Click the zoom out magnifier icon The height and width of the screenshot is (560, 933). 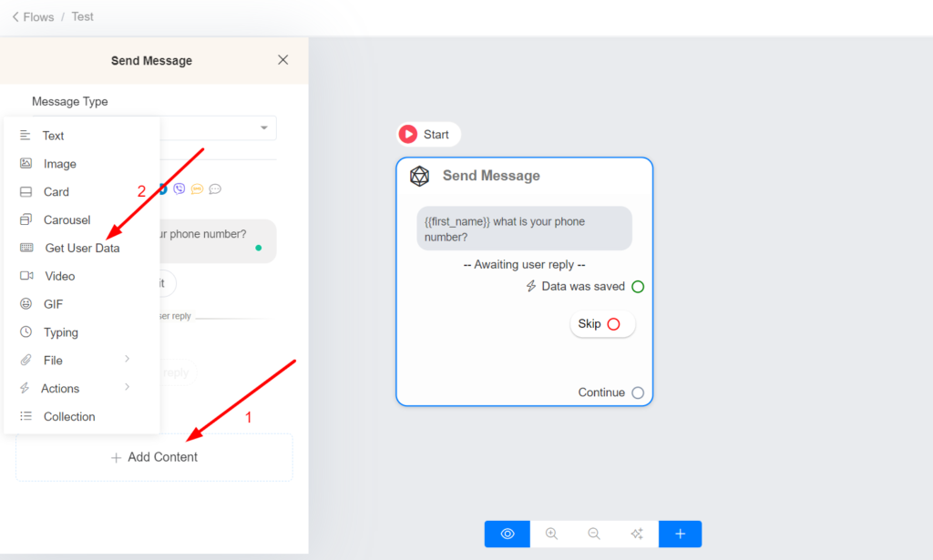(x=594, y=534)
